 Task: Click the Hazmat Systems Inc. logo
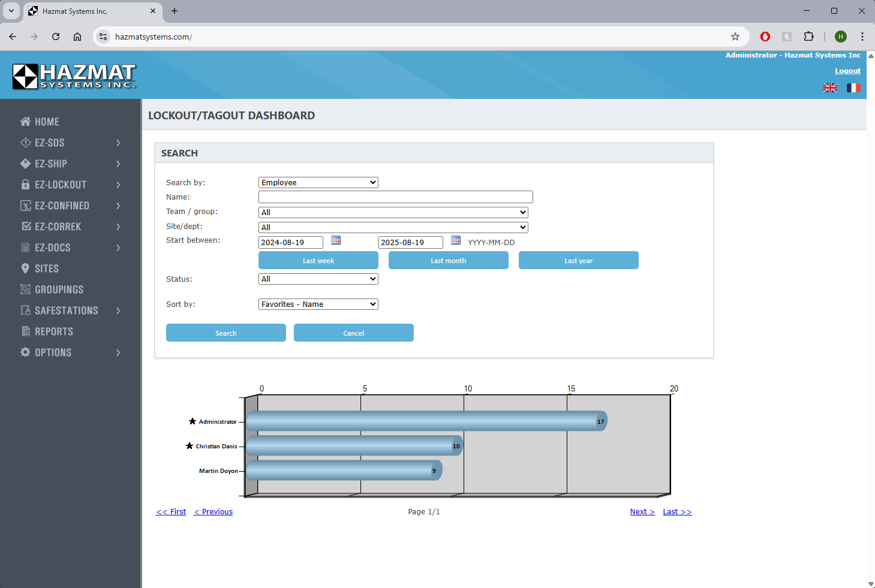coord(74,76)
